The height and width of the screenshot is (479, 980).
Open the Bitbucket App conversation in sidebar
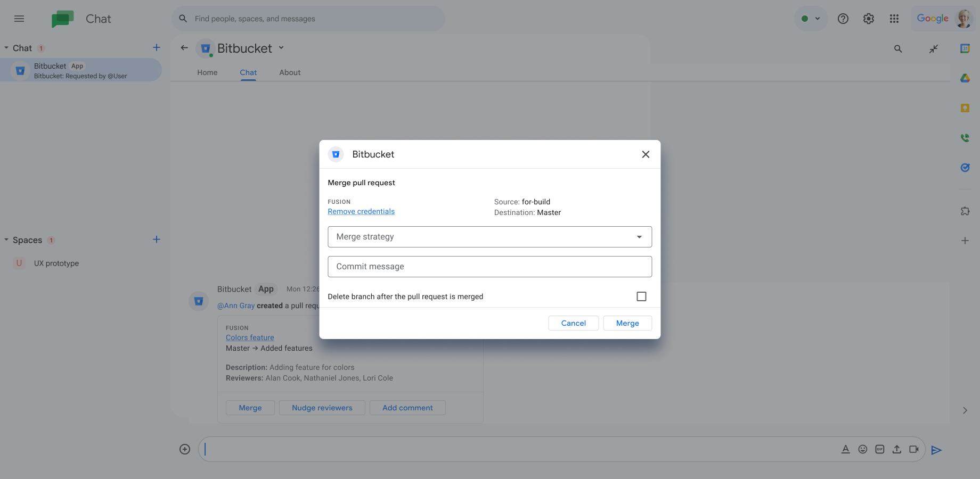pos(81,70)
